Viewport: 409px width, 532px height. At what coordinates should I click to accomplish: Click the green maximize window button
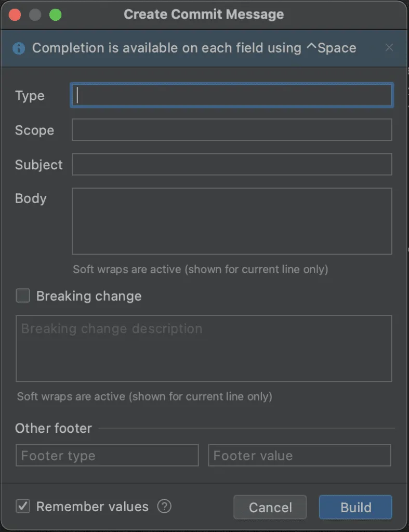[x=55, y=15]
